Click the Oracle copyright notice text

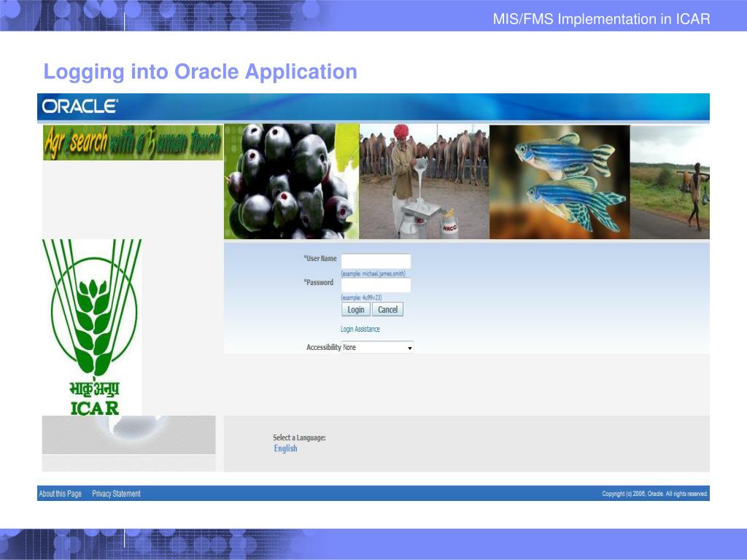coord(654,494)
